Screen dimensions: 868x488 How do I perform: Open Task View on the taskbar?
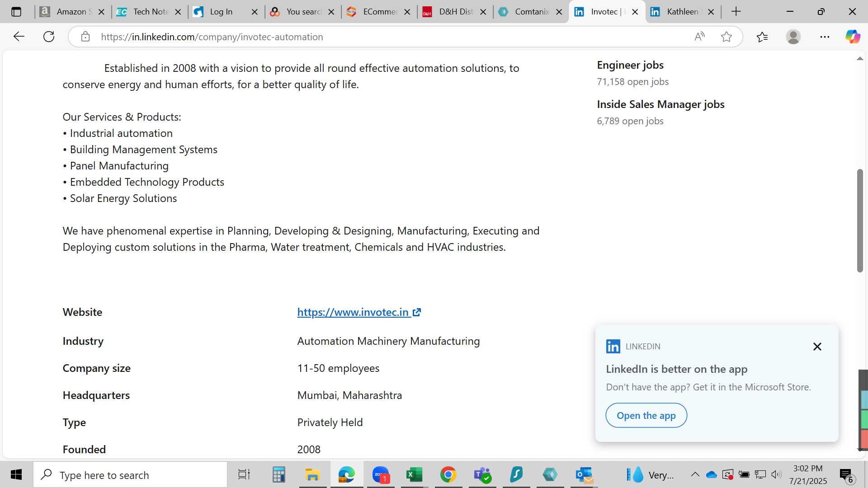pos(244,474)
